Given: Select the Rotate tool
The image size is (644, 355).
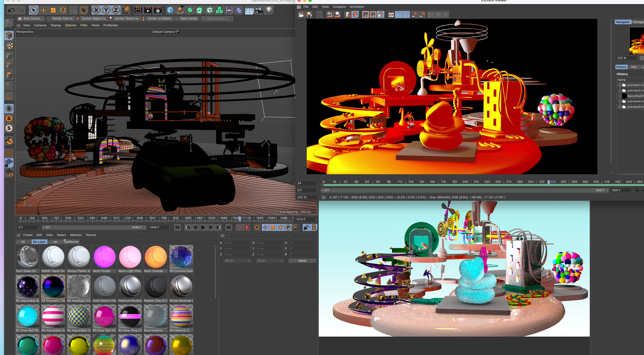Looking at the screenshot, I should point(63,10).
